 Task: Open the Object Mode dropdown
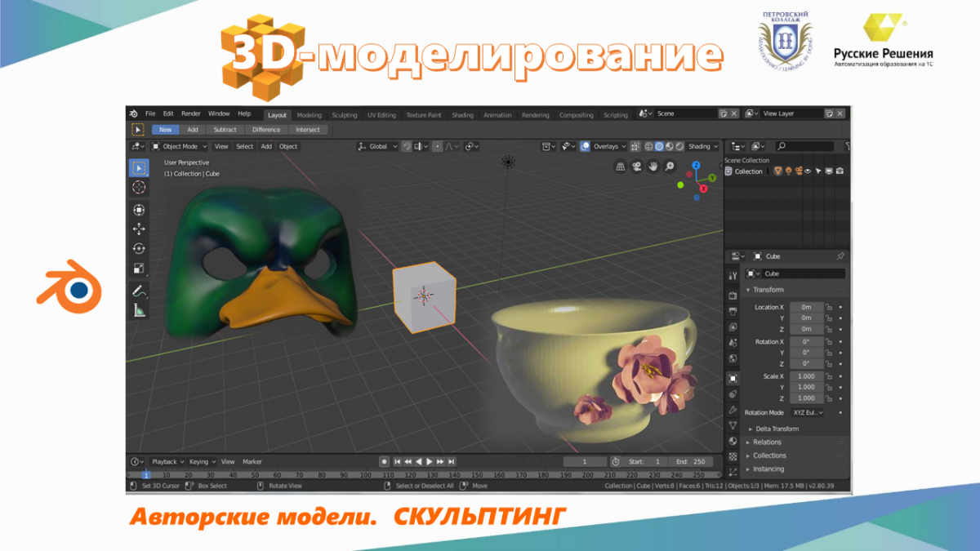(178, 147)
